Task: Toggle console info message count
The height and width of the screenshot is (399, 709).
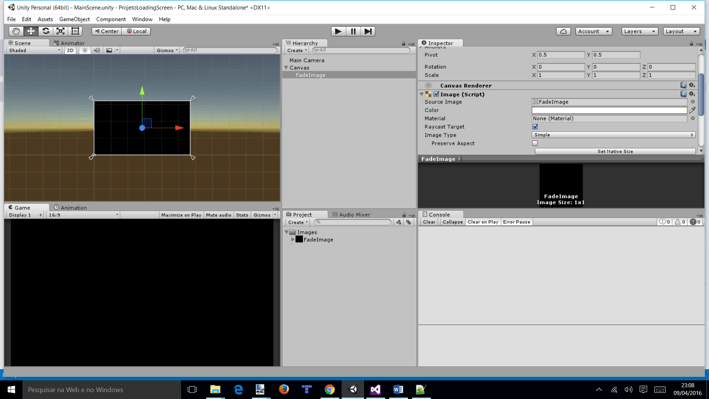Action: (x=665, y=222)
